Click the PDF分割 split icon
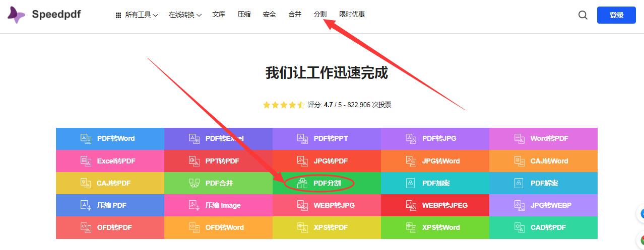The image size is (644, 250). coord(303,183)
